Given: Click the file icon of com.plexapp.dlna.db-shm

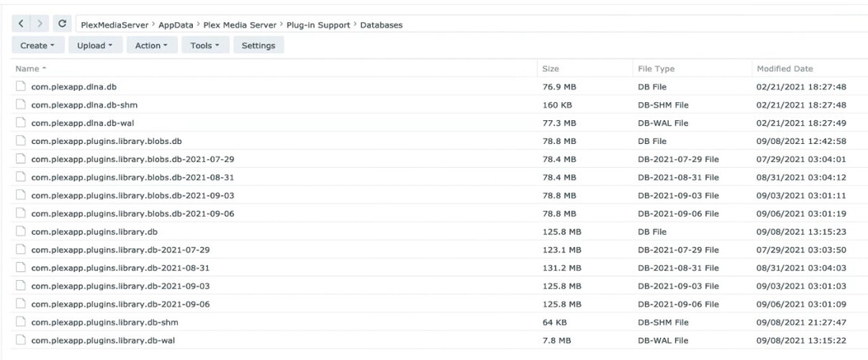Looking at the screenshot, I should [x=21, y=104].
